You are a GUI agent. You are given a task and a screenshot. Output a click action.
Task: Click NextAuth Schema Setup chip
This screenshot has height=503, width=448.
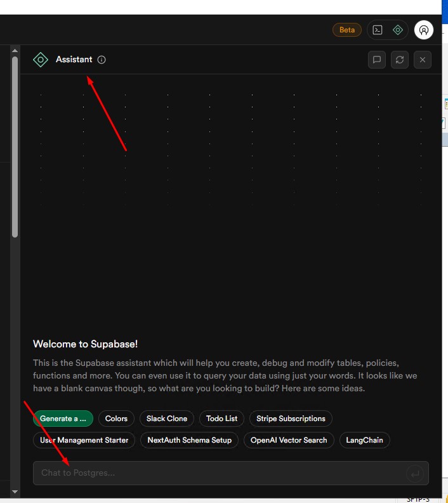coord(189,439)
